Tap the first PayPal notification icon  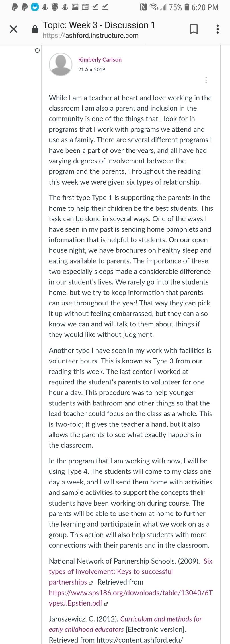(x=15, y=7)
